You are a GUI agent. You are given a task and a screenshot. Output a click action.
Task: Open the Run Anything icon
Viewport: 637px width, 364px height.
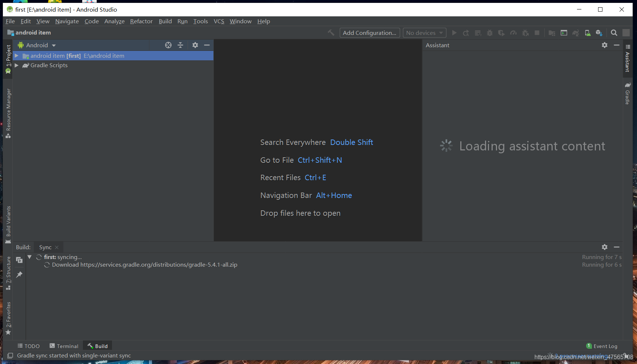tap(564, 33)
